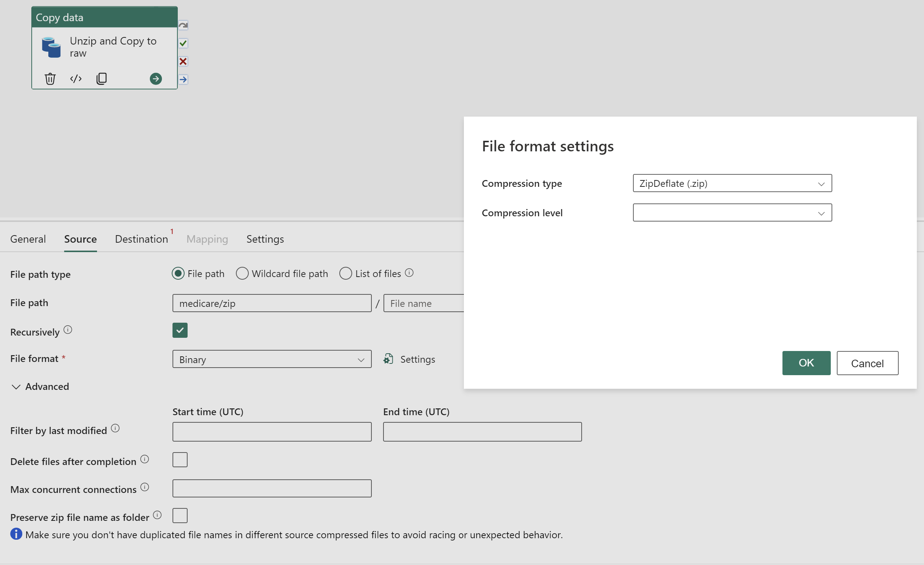Delete the Copy data activity with trash icon
Screen dimensions: 924x565
(x=50, y=79)
